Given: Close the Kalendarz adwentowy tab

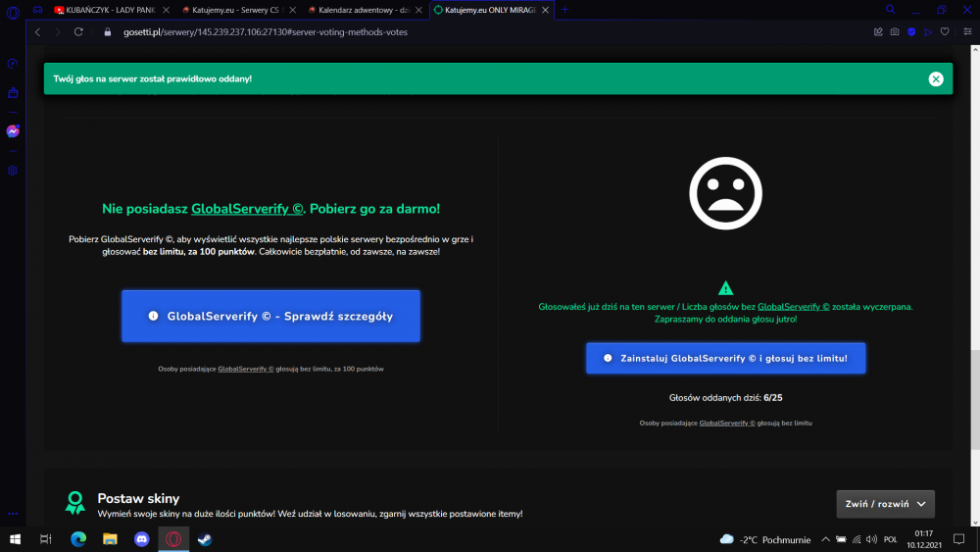Looking at the screenshot, I should point(418,10).
